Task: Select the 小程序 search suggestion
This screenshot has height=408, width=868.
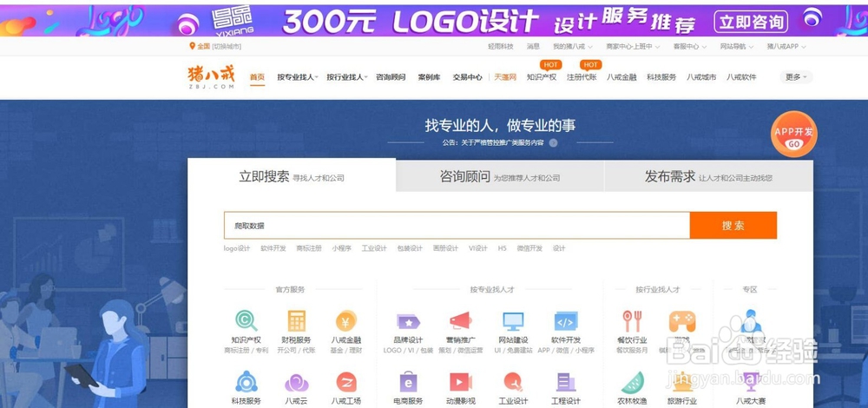Action: point(341,248)
